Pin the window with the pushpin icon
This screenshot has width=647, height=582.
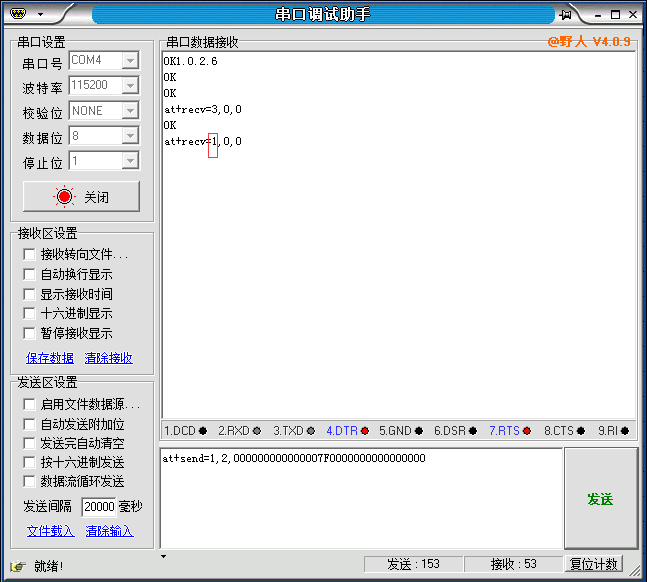[566, 15]
